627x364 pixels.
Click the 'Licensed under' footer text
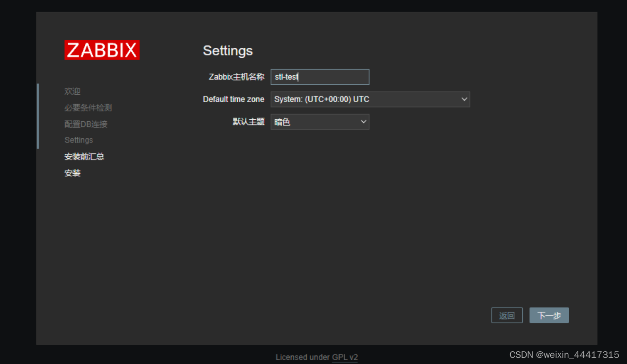[303, 357]
